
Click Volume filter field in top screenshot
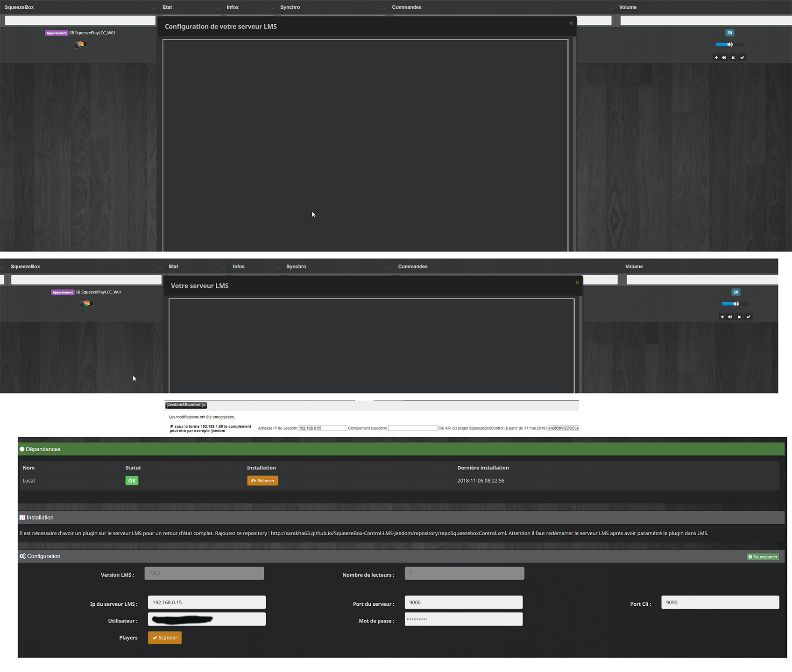click(706, 21)
